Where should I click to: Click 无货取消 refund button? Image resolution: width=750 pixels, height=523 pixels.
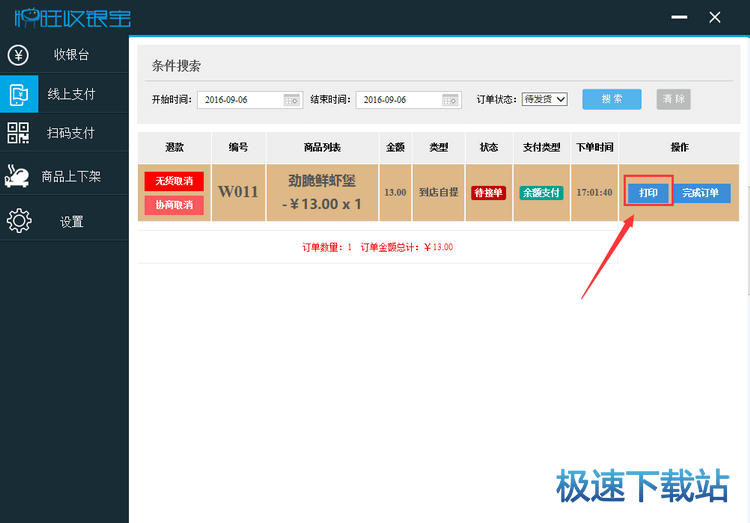pyautogui.click(x=174, y=181)
